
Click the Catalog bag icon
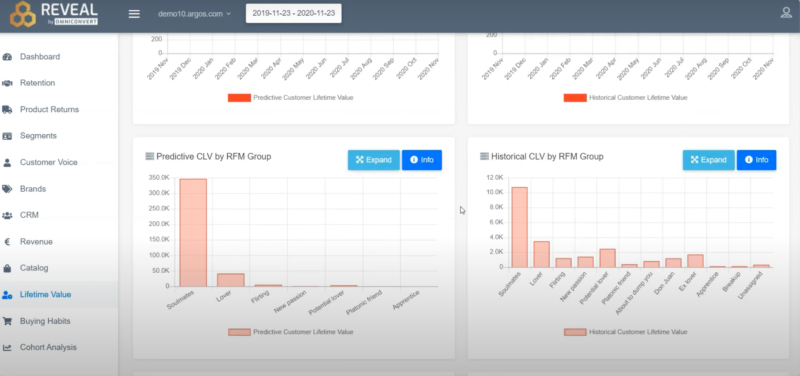pos(7,268)
